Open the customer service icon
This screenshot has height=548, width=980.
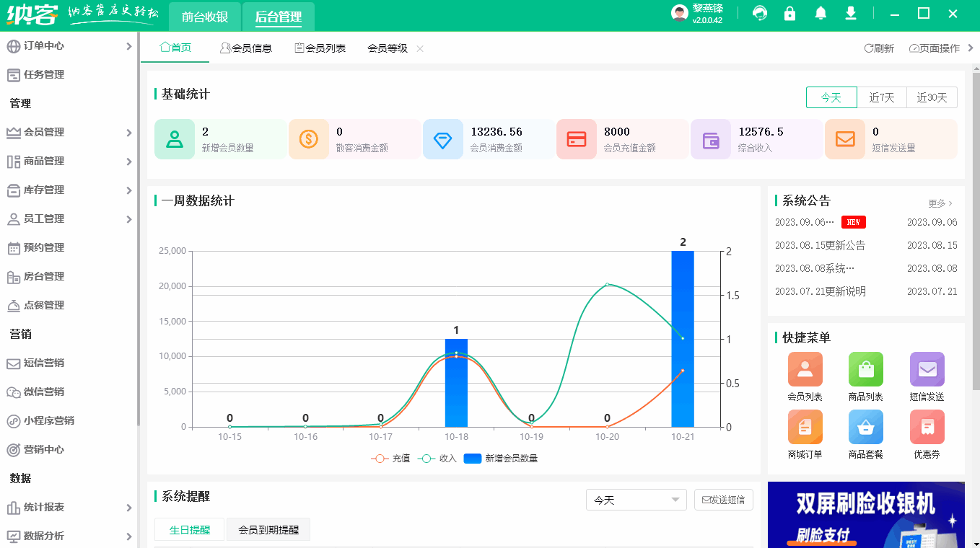[x=760, y=13]
